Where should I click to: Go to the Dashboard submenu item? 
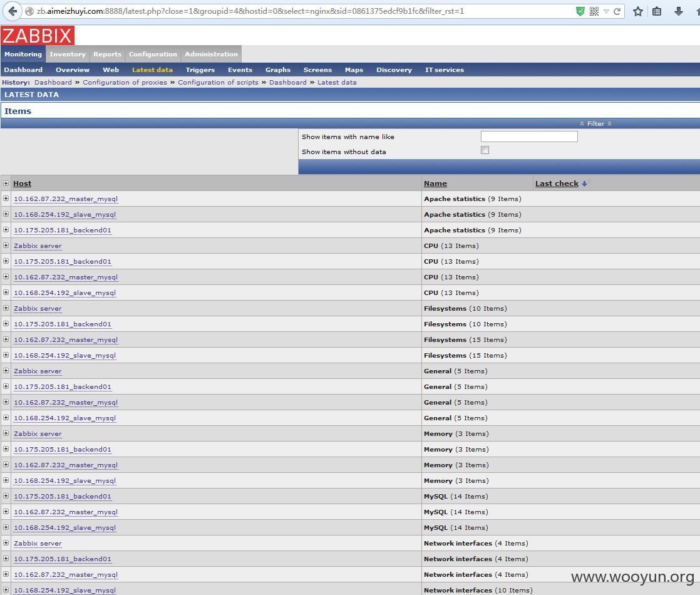[x=23, y=70]
